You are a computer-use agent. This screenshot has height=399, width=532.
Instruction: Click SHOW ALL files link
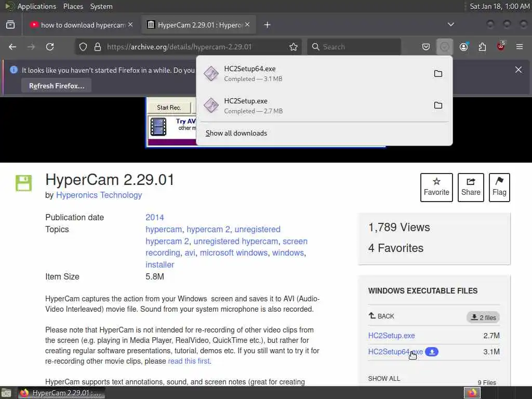(384, 378)
